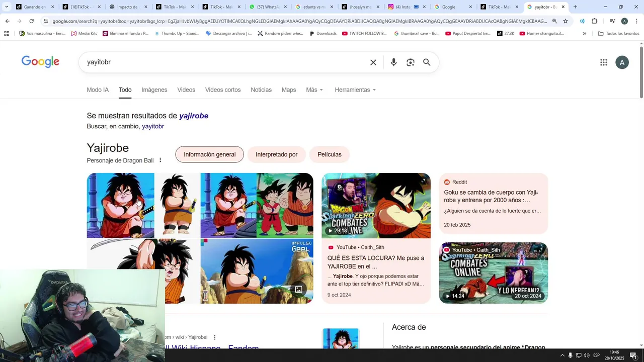This screenshot has height=362, width=644.
Task: Open the Media Kits bookmark
Action: point(84,34)
